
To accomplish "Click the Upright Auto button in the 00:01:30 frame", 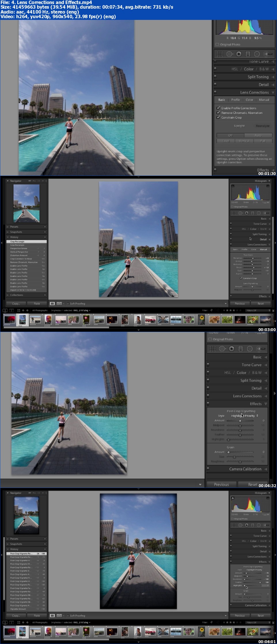I will coord(258,135).
